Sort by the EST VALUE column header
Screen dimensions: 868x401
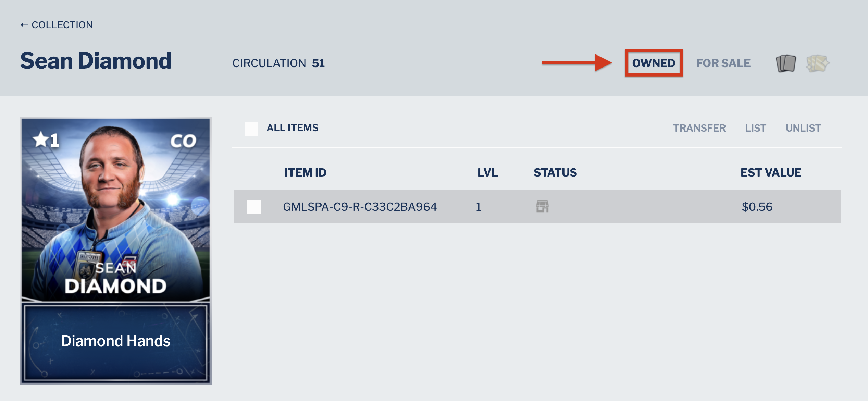tap(771, 172)
